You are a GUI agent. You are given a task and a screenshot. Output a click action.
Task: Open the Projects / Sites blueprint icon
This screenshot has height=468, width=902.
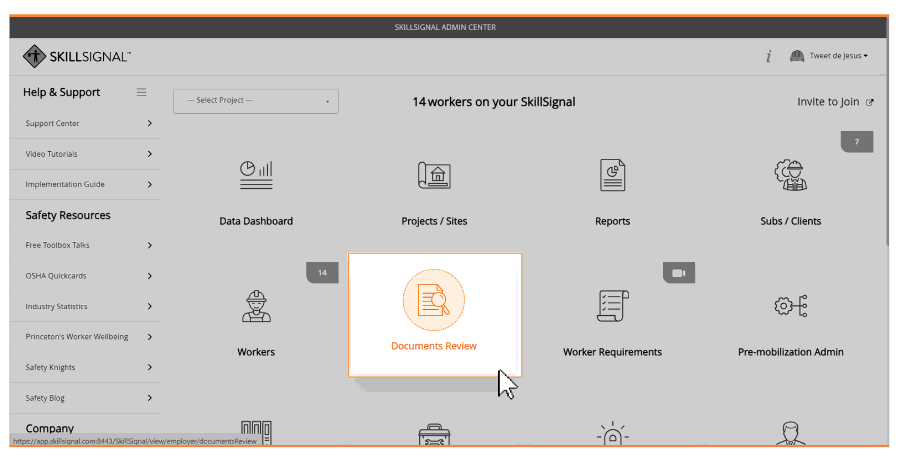(434, 175)
